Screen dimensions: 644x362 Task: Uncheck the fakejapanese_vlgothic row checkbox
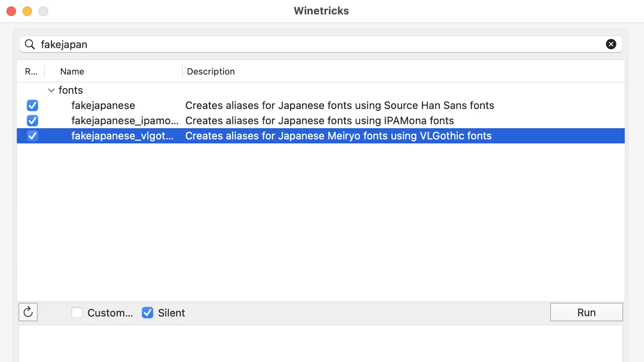[x=33, y=136]
